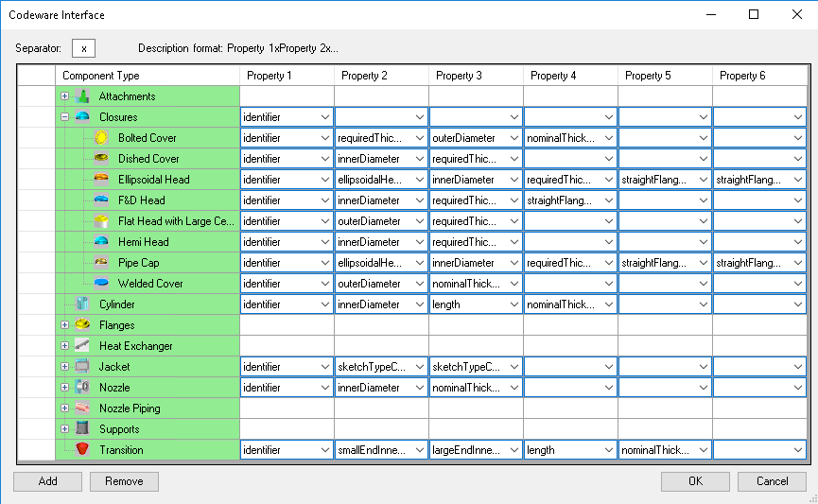Expand the Attachments tree node
This screenshot has width=818, height=504.
point(64,96)
